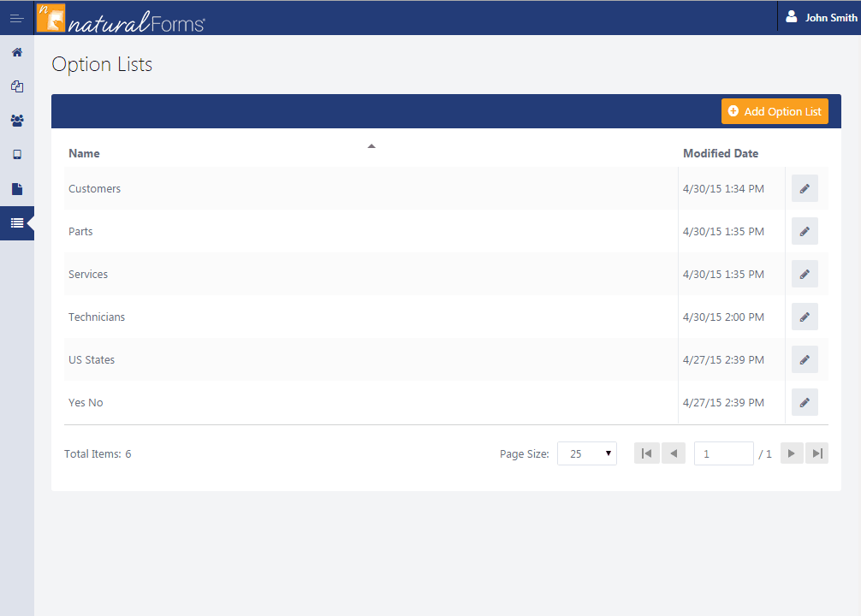Click the Add Option List button
This screenshot has width=861, height=616.
click(x=774, y=110)
